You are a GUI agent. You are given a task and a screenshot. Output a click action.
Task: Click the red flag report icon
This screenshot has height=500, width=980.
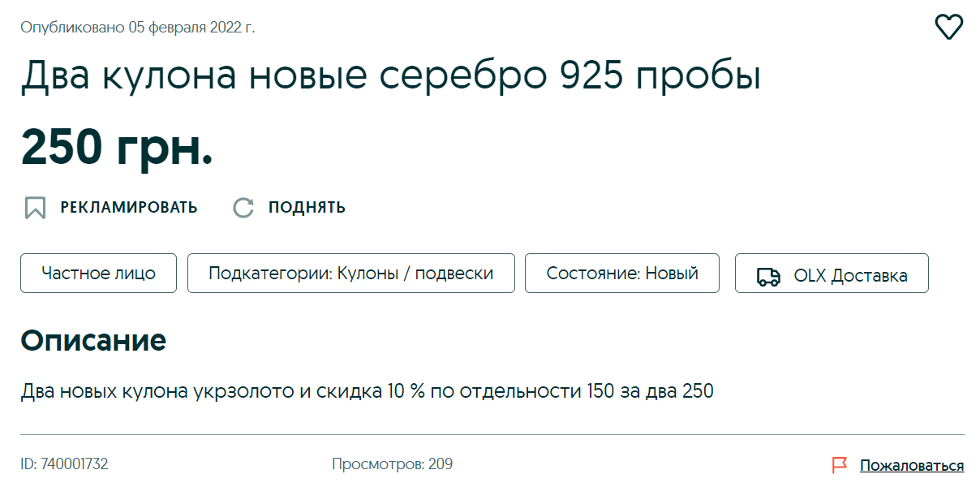(839, 465)
